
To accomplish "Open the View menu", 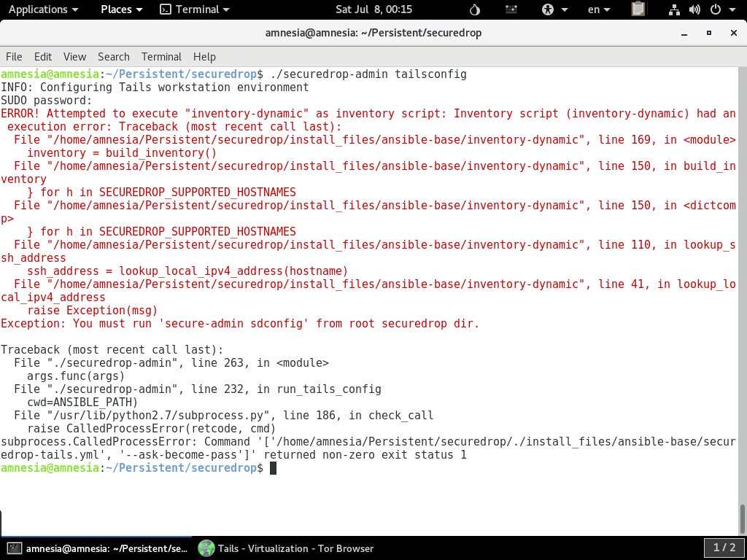I will (x=75, y=57).
